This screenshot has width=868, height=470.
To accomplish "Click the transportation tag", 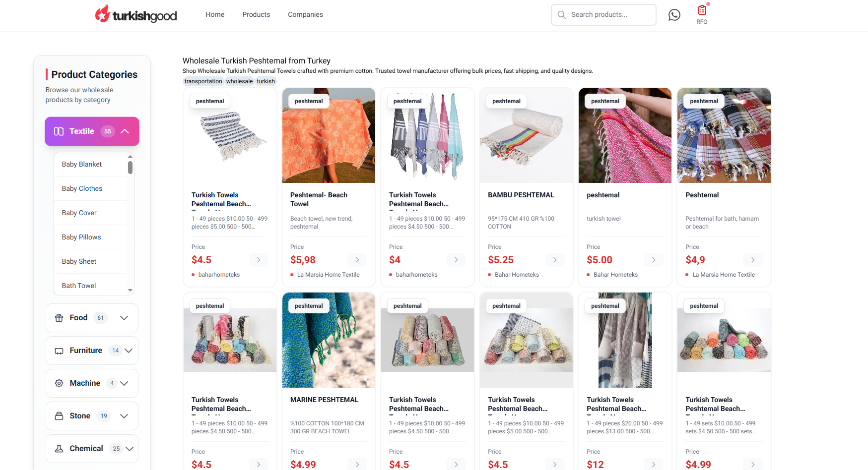I will click(203, 81).
